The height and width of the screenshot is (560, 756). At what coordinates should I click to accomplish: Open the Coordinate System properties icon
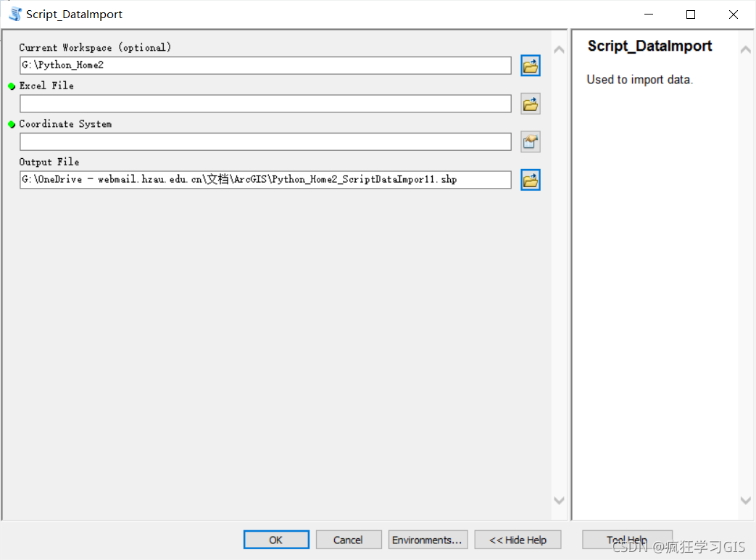click(x=531, y=142)
